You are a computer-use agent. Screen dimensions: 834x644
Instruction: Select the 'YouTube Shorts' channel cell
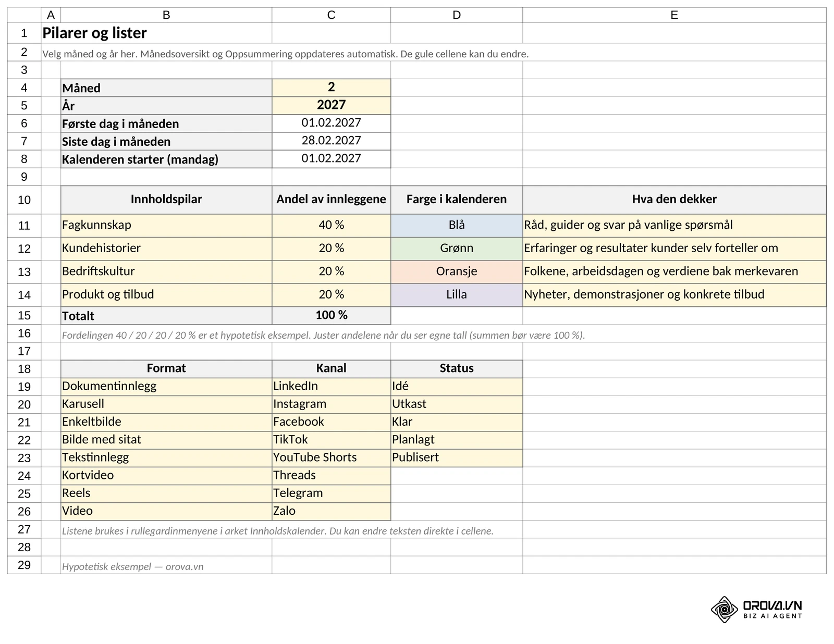pyautogui.click(x=331, y=458)
